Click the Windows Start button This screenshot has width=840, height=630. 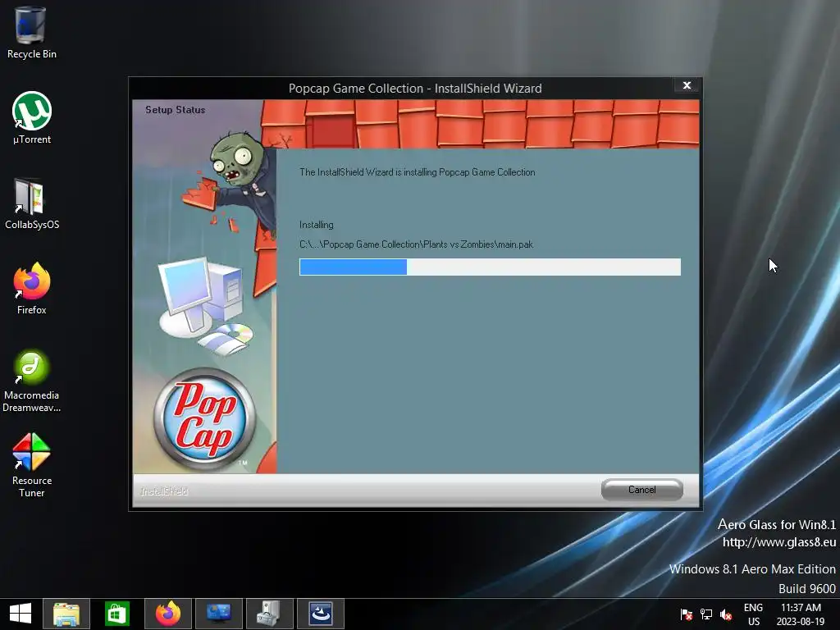click(21, 614)
